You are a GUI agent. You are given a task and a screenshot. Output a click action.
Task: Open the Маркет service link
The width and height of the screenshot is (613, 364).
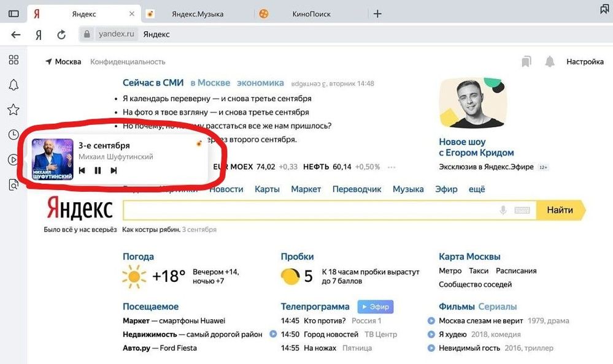coord(306,189)
